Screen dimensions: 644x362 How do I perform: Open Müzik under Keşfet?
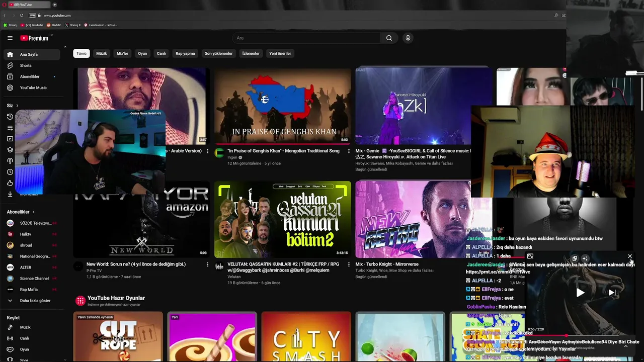[33, 327]
